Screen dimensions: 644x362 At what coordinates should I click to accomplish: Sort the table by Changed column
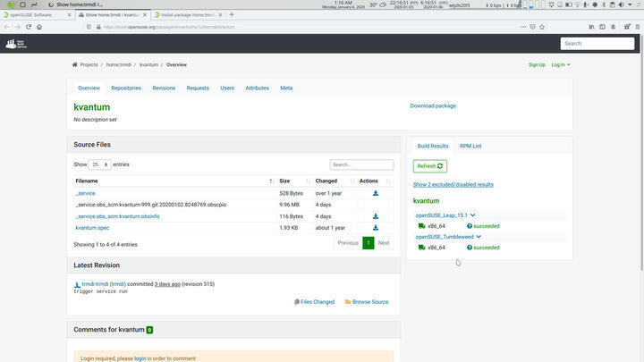335,181
